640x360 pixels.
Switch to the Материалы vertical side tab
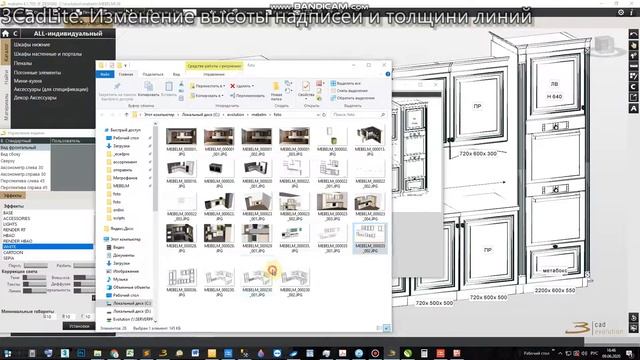5,107
